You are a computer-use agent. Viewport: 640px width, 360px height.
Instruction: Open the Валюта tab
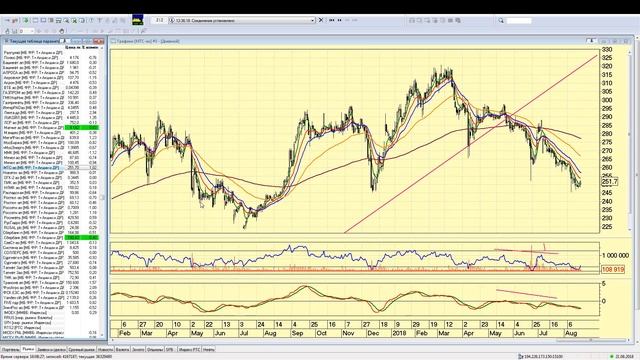tap(122, 349)
